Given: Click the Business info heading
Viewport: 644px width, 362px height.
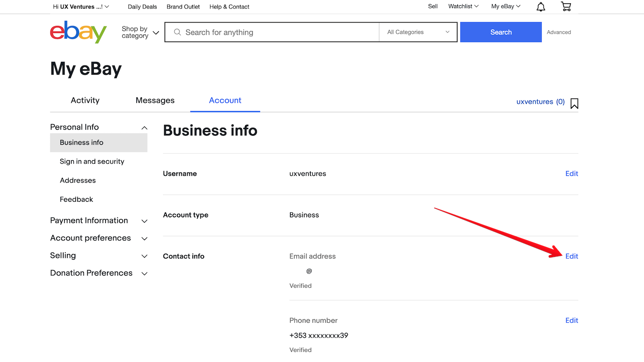Looking at the screenshot, I should (x=210, y=130).
